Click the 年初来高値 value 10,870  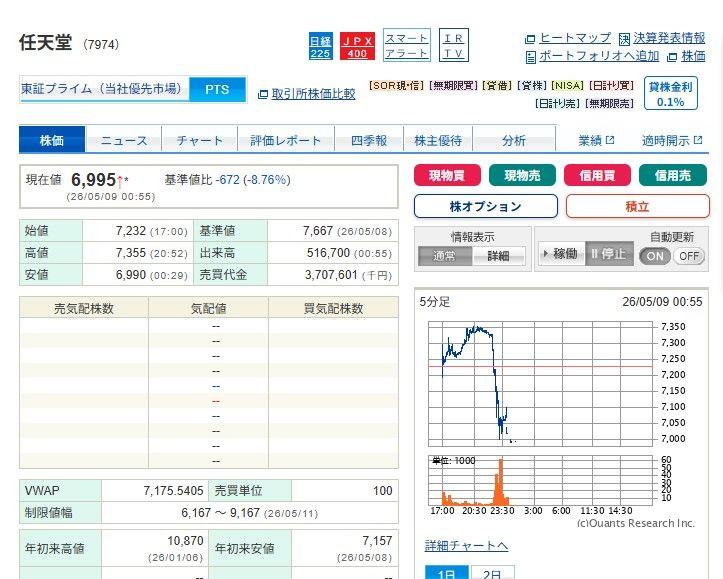pyautogui.click(x=185, y=540)
